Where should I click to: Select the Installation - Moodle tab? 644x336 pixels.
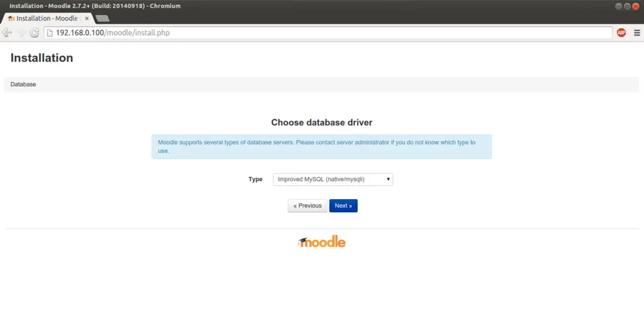[48, 18]
